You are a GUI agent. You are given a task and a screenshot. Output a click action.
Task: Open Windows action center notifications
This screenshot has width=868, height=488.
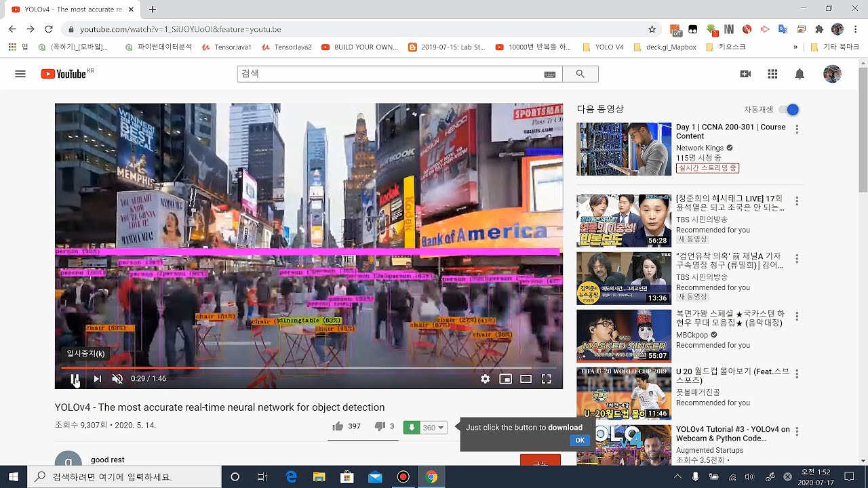849,477
